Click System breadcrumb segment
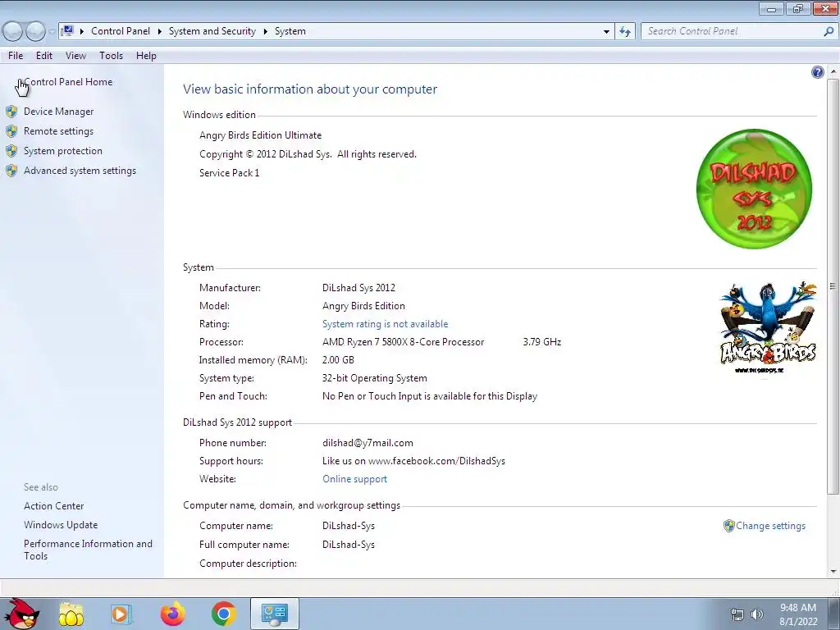 point(290,31)
